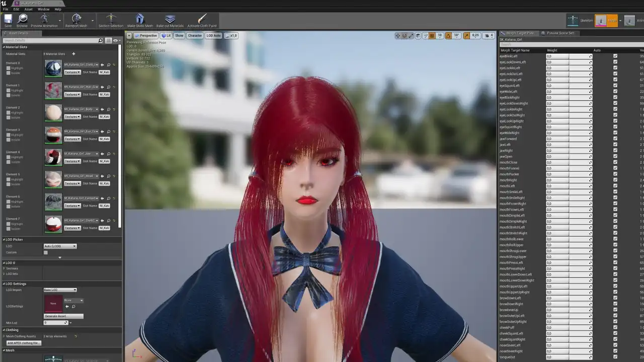Toggle grid snapping icon in viewport
644x362 pixels.
432,36
